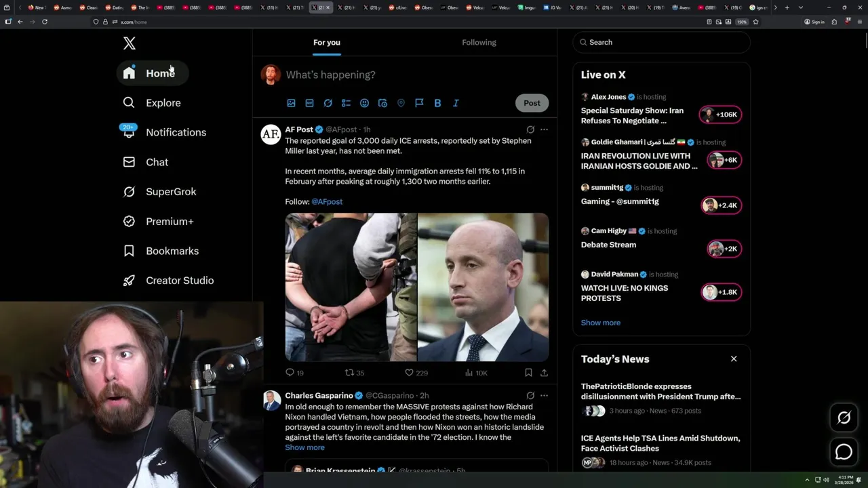Open Creator Studio in the left sidebar
The image size is (868, 488).
pyautogui.click(x=168, y=281)
